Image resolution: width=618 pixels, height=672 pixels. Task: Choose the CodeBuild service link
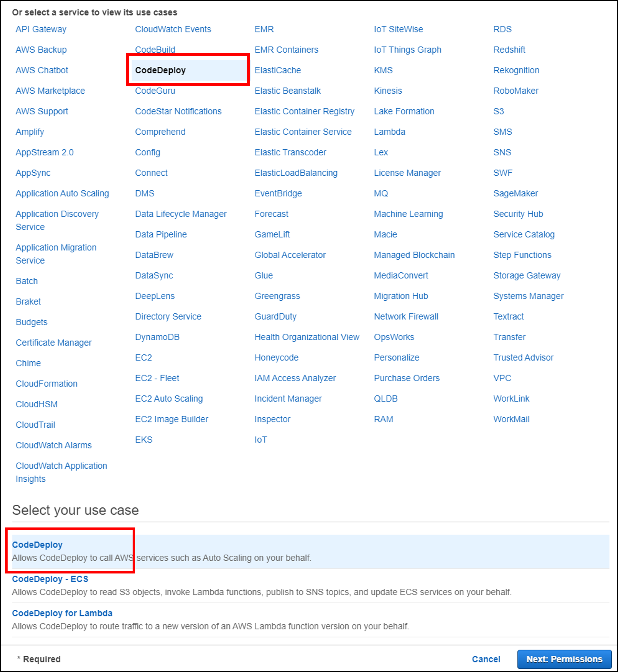tap(155, 50)
